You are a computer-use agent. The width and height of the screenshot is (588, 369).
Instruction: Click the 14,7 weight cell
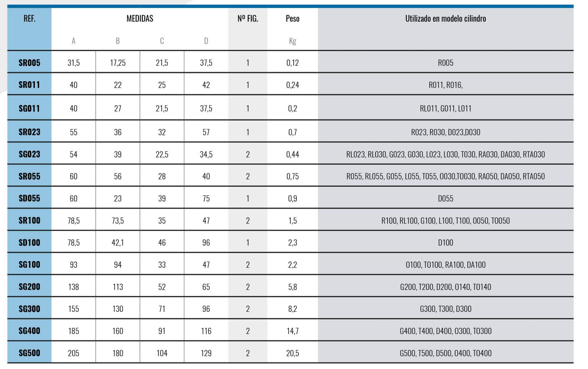point(292,331)
